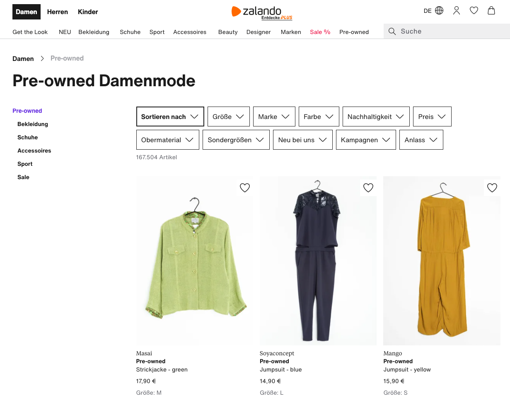Expand the Nachhaltigkeit filter
The height and width of the screenshot is (420, 510).
tap(376, 117)
